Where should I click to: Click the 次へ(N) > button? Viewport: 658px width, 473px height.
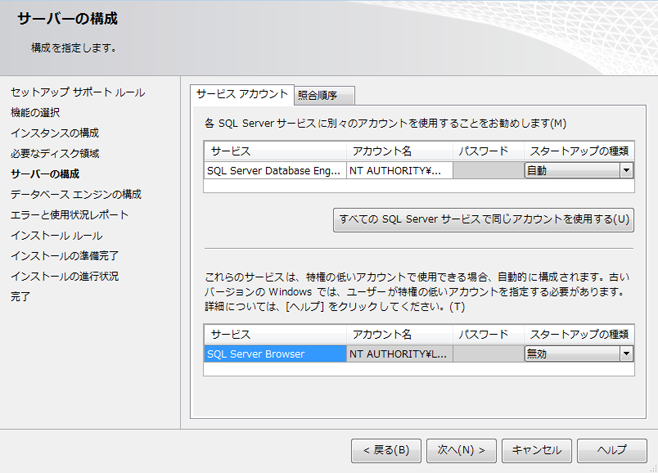click(461, 450)
